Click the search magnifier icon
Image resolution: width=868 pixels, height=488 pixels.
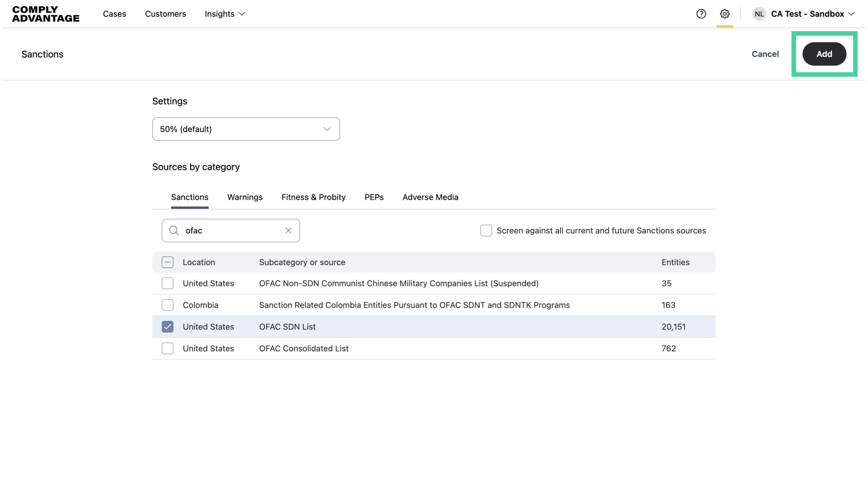[174, 230]
